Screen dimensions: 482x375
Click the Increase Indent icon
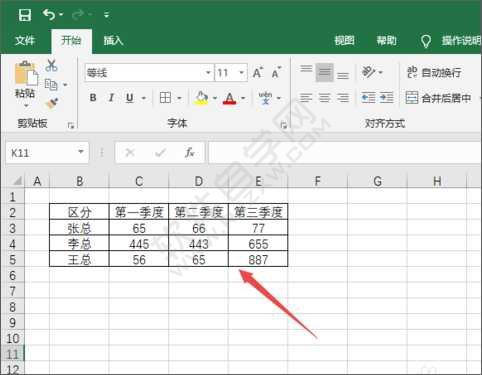(x=387, y=98)
